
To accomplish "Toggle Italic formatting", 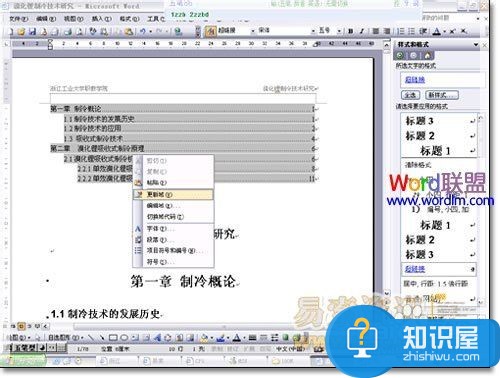I will click(x=362, y=31).
